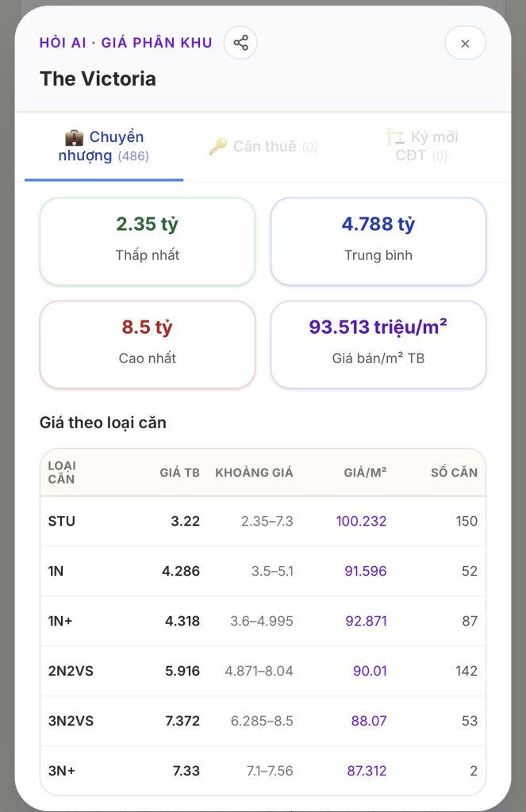Click the 1N apartment type row

(263, 571)
